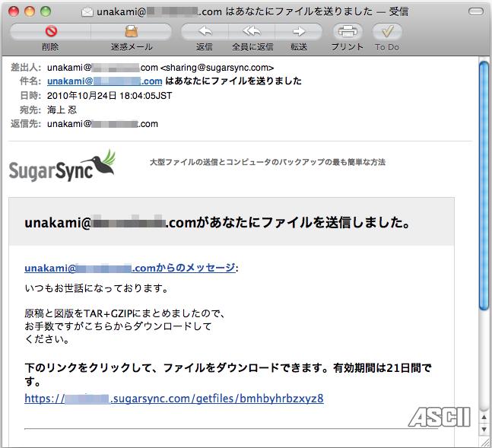Click the date 2010年10月24日 18:04:05JST

110,95
